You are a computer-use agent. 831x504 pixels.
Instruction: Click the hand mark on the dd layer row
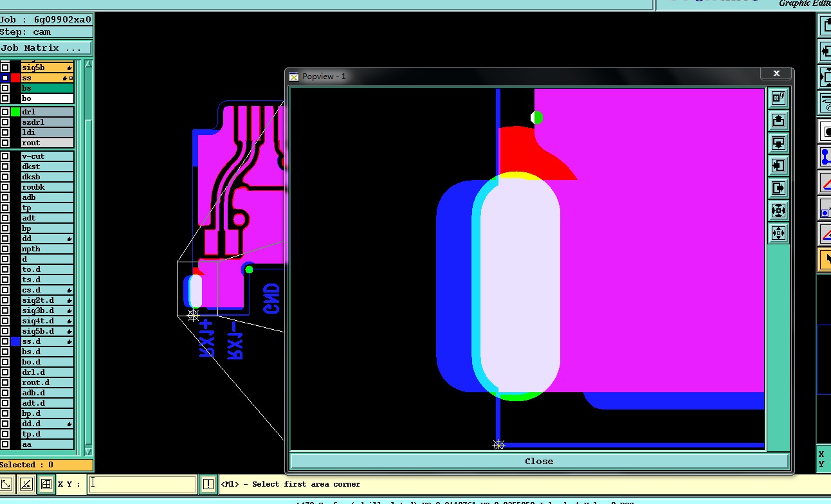tap(69, 239)
